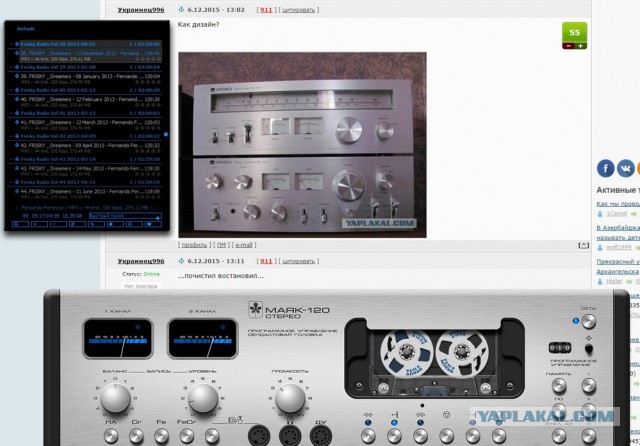Image resolution: width=640 pixels, height=446 pixels.
Task: Click the minus button in playlist toolbar
Action: click(x=58, y=224)
